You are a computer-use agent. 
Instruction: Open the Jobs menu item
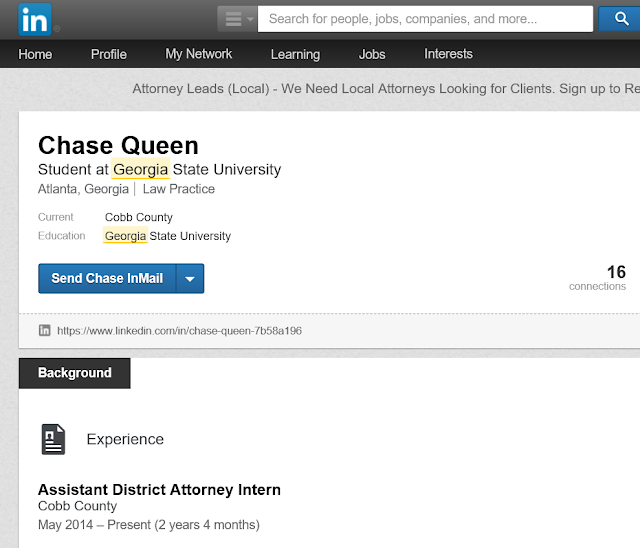372,54
